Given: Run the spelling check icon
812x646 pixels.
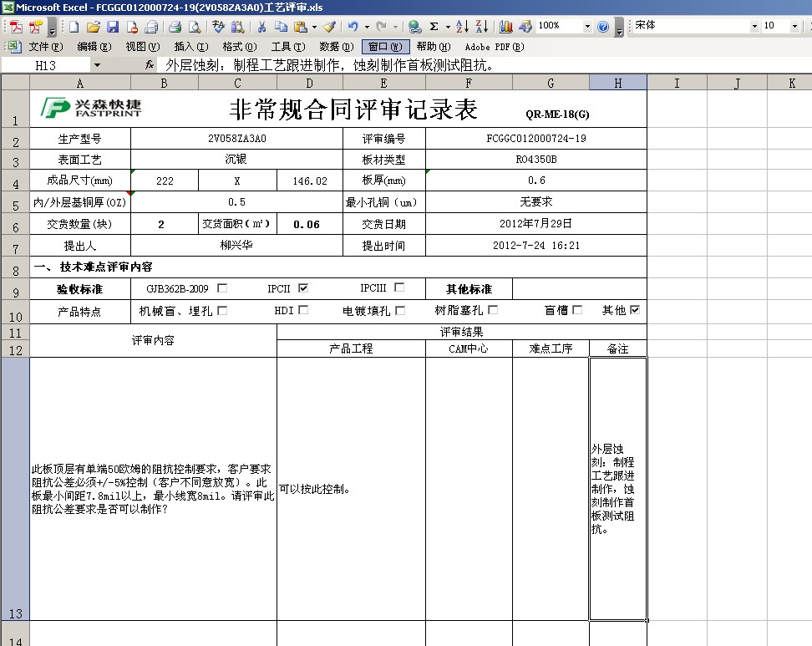Looking at the screenshot, I should coord(218,27).
